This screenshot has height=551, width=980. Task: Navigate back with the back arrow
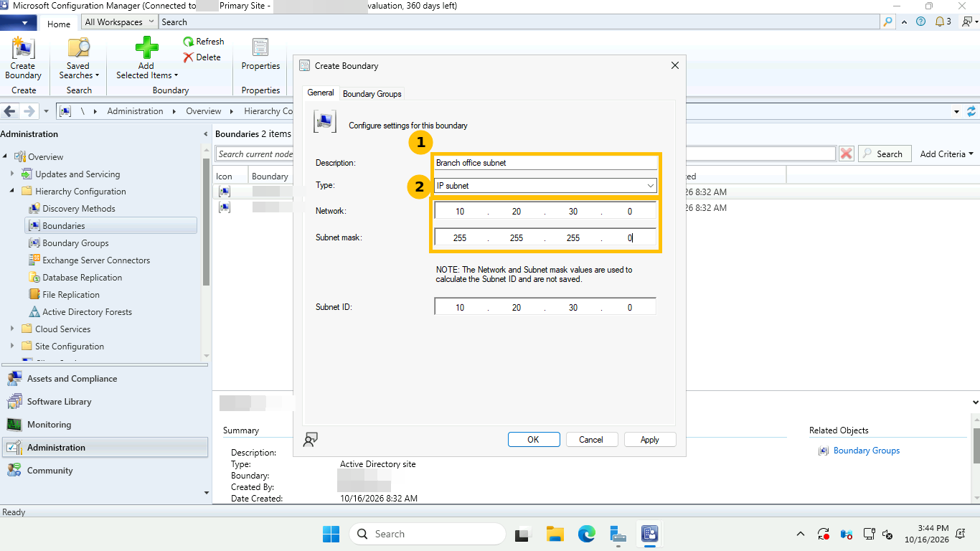tap(10, 111)
